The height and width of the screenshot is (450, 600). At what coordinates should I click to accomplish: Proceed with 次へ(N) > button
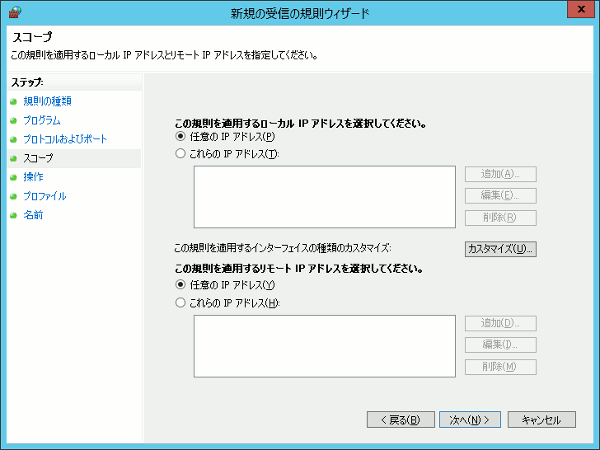[470, 420]
